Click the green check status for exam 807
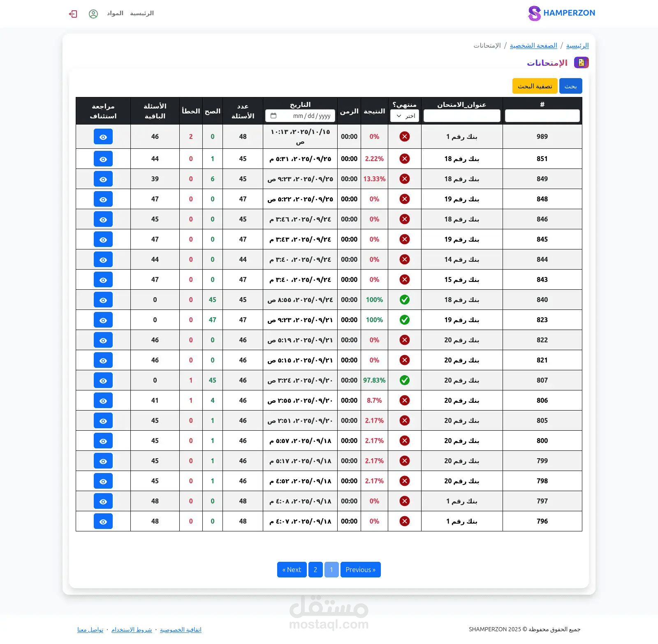 coord(405,380)
